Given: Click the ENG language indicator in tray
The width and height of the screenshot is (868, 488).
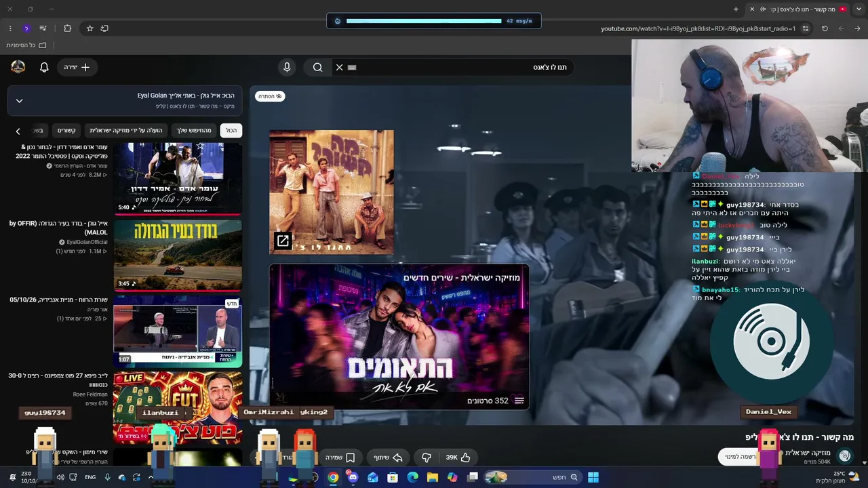Looking at the screenshot, I should (x=90, y=477).
